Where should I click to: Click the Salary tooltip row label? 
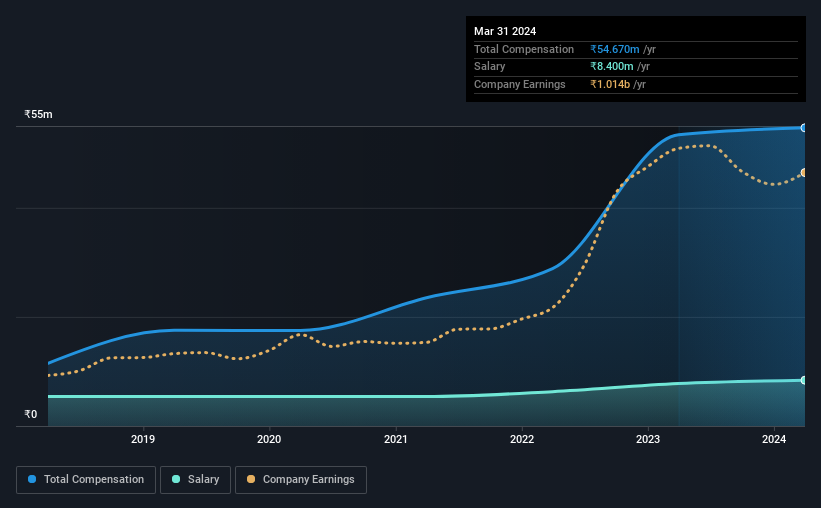coord(490,67)
